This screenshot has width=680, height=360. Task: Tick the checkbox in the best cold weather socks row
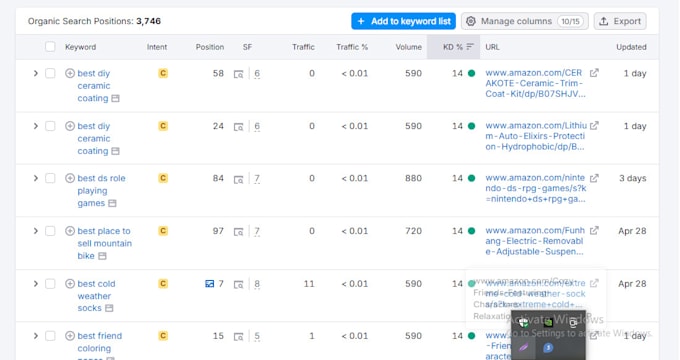(50, 284)
